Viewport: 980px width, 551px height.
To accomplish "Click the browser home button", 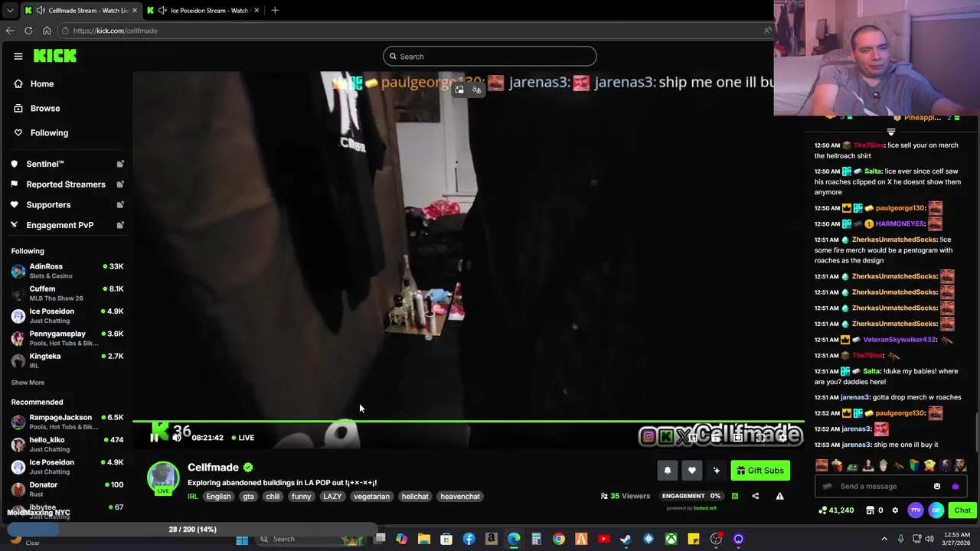I will tap(47, 31).
